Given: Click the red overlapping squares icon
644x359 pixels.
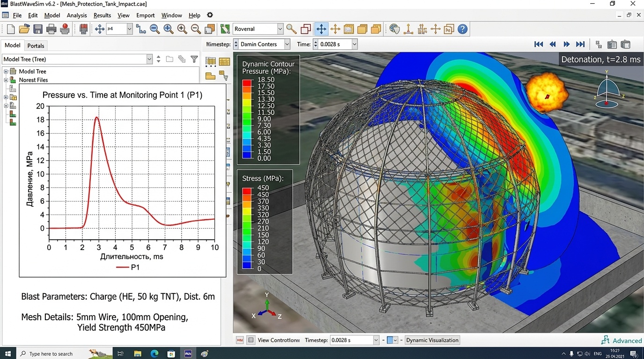Looking at the screenshot, I should click(306, 29).
